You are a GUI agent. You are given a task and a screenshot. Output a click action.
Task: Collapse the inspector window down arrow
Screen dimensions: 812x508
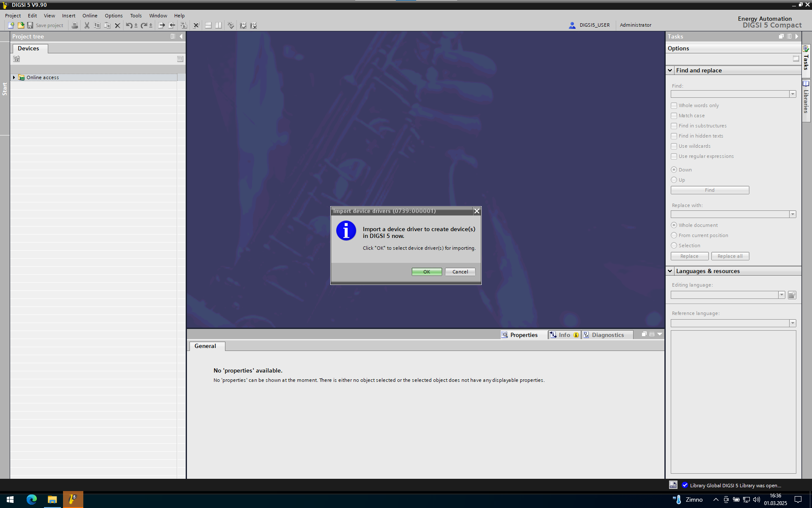point(659,334)
